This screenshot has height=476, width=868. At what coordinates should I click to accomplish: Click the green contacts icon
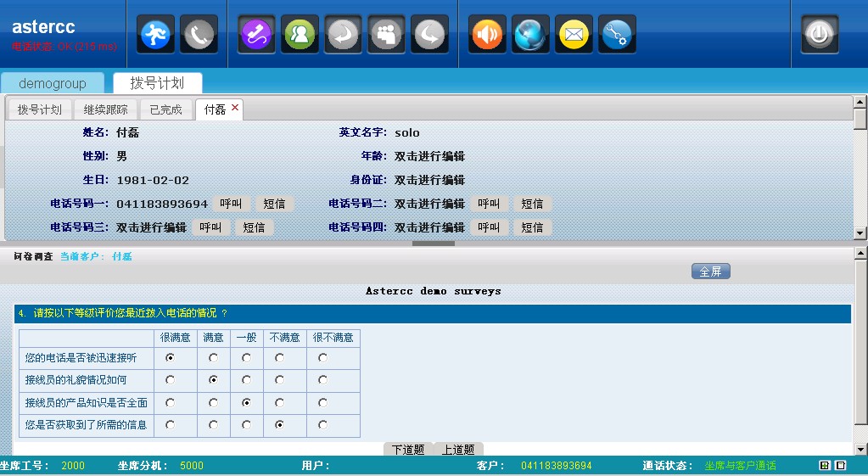[300, 34]
